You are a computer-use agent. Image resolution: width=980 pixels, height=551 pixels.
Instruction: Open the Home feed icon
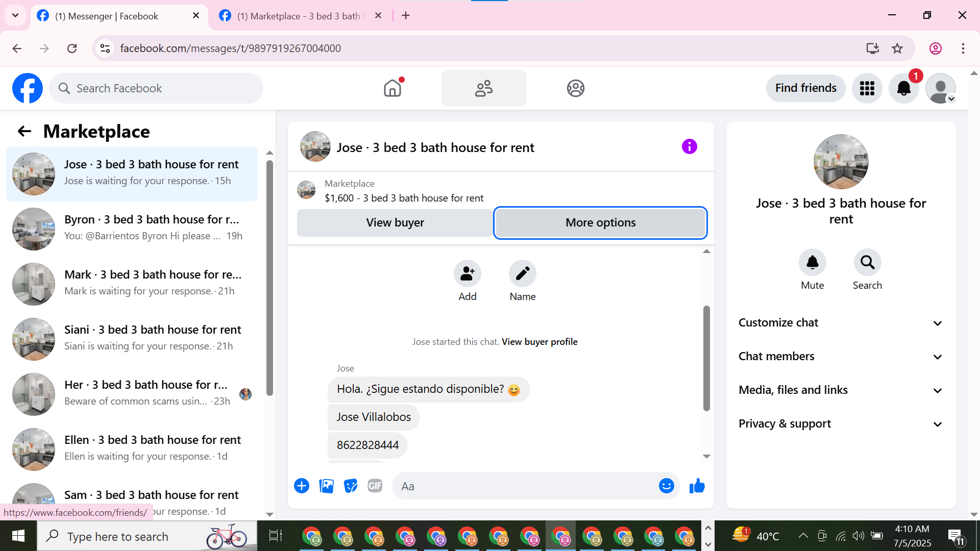point(393,88)
